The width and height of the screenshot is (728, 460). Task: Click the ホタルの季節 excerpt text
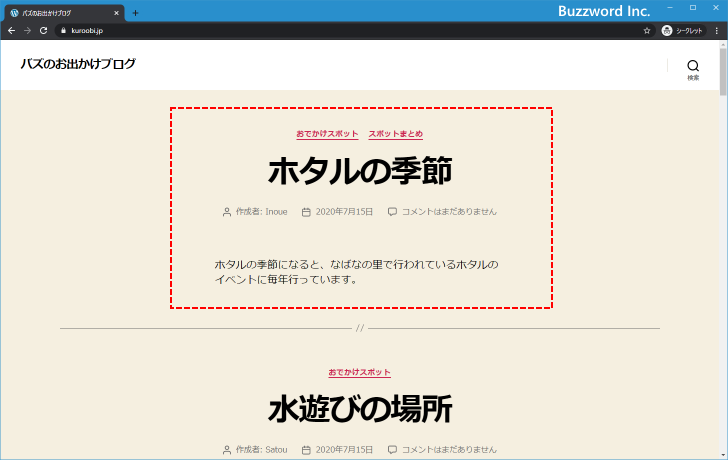click(x=356, y=272)
